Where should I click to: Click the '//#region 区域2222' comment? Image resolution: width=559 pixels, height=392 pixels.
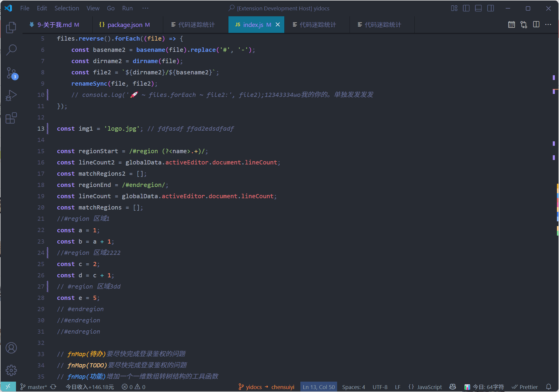point(89,253)
